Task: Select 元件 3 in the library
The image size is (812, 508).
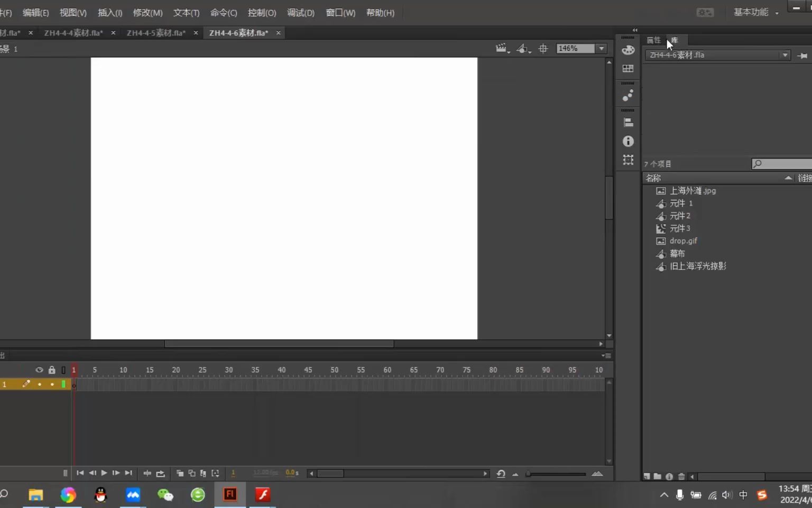Action: point(679,229)
